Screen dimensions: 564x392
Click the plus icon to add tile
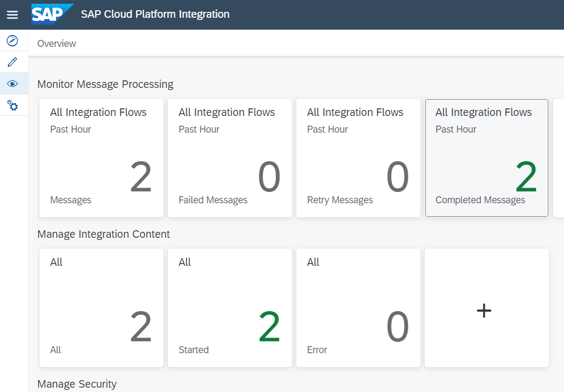[484, 310]
